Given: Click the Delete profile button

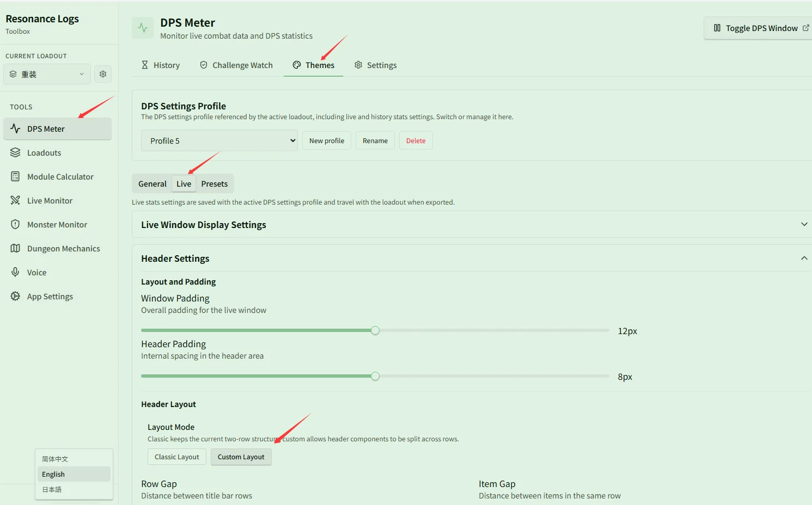Looking at the screenshot, I should point(416,140).
